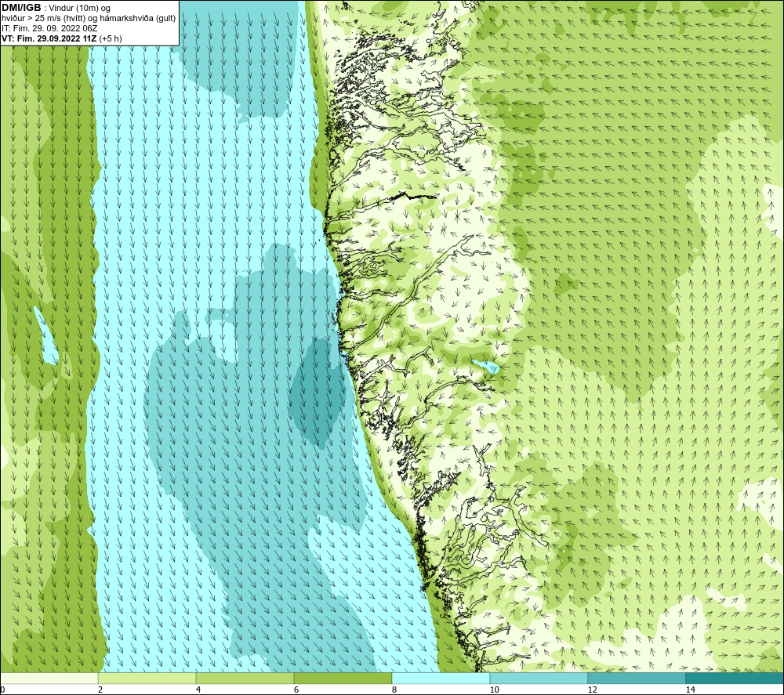Click the legend label "2"
The width and height of the screenshot is (784, 695).
(100, 690)
